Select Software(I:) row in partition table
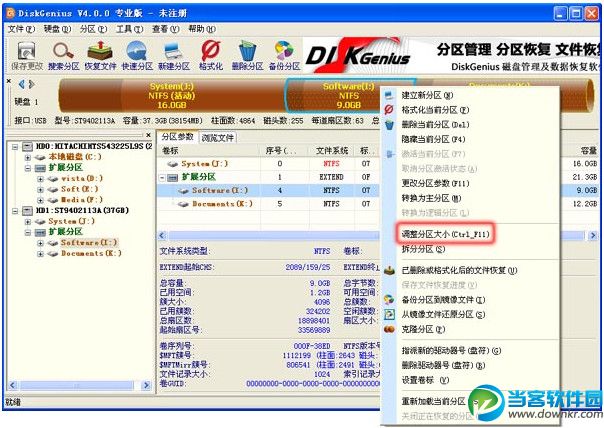The width and height of the screenshot is (604, 428). point(268,190)
